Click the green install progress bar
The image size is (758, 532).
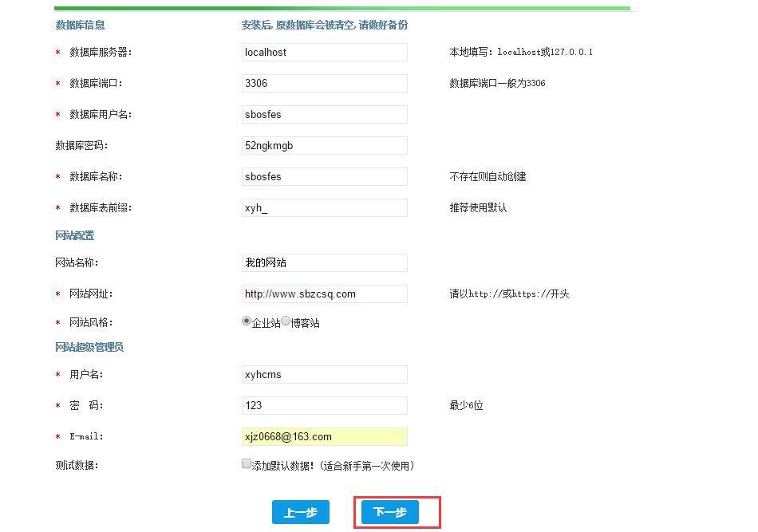pyautogui.click(x=341, y=9)
